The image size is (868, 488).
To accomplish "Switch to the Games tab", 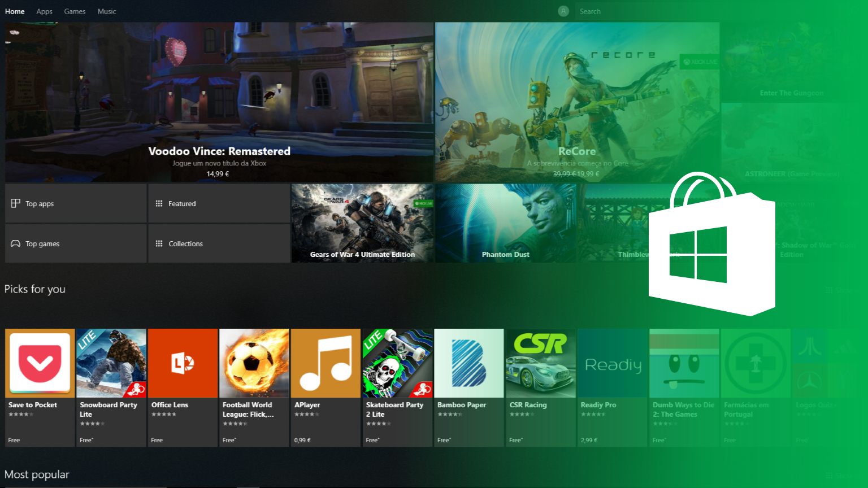I will [75, 11].
